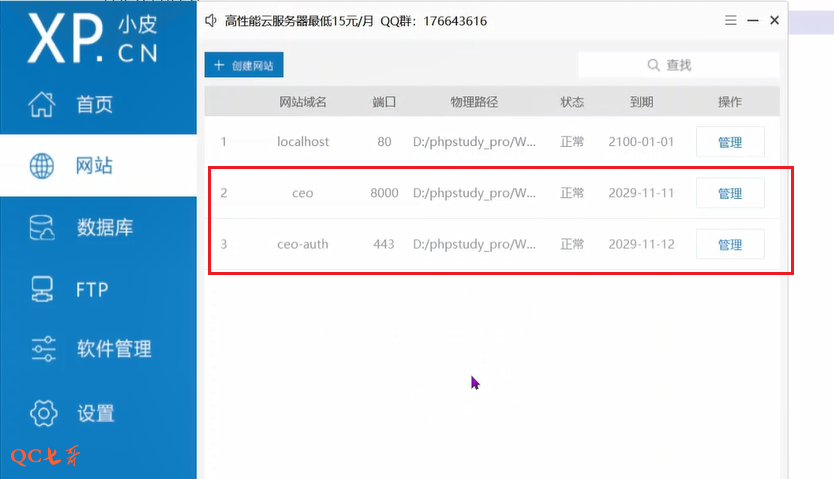Open 管理 dropdown for localhost site

(x=730, y=142)
